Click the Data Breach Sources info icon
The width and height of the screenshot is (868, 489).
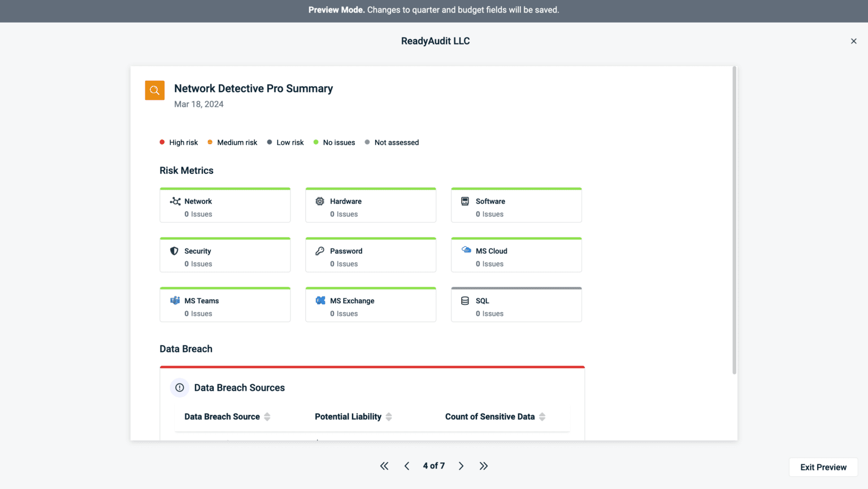click(x=179, y=387)
